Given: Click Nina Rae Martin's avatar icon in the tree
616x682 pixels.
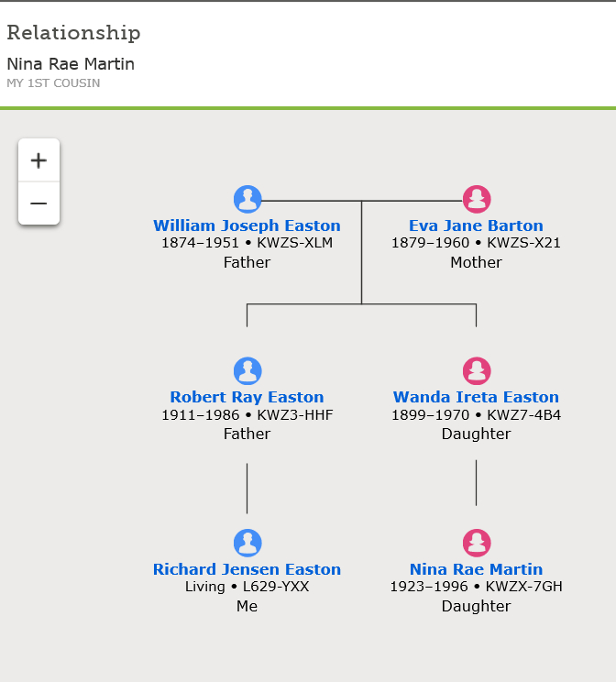Looking at the screenshot, I should pos(477,543).
